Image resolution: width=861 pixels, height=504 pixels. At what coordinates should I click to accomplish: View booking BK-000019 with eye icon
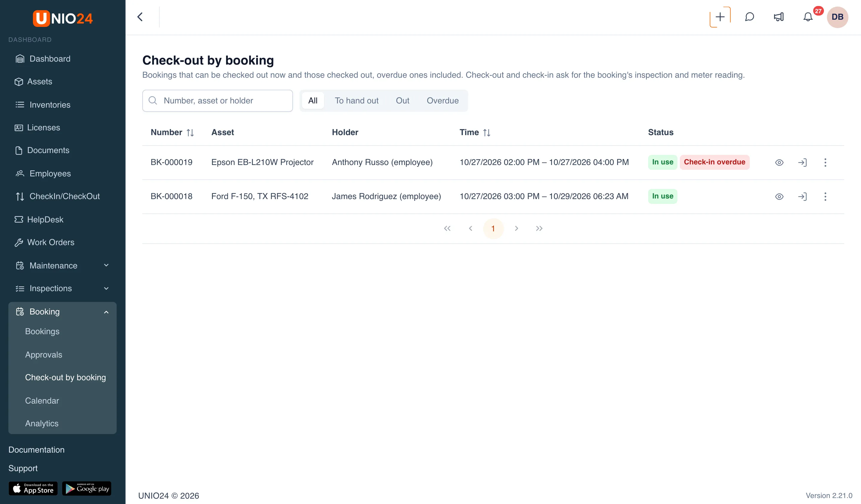click(x=779, y=162)
